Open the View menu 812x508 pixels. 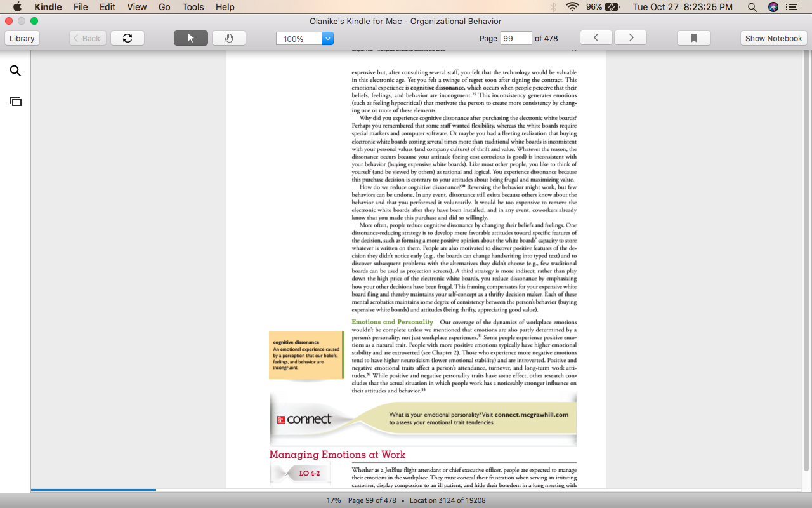point(136,7)
